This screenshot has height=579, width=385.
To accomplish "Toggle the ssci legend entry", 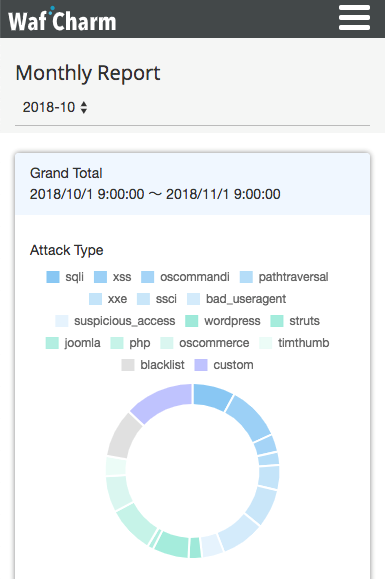I will tap(157, 299).
